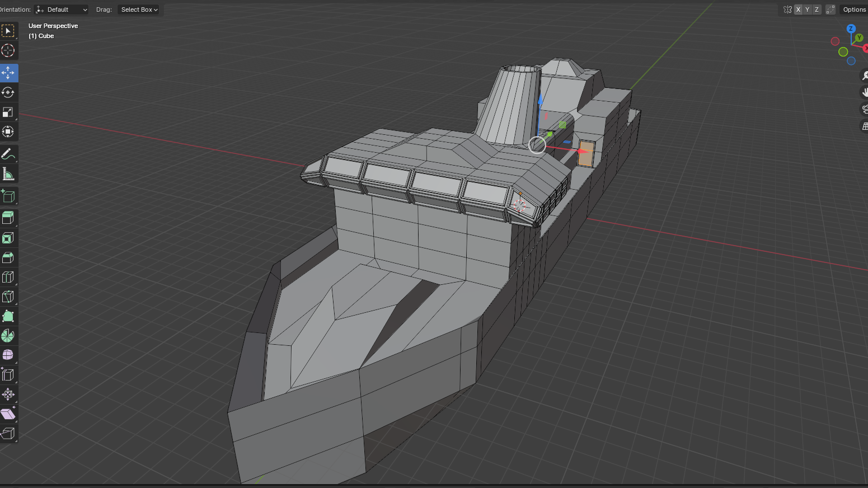The height and width of the screenshot is (488, 868).
Task: Pick the Poly Build tool
Action: pos(8,316)
